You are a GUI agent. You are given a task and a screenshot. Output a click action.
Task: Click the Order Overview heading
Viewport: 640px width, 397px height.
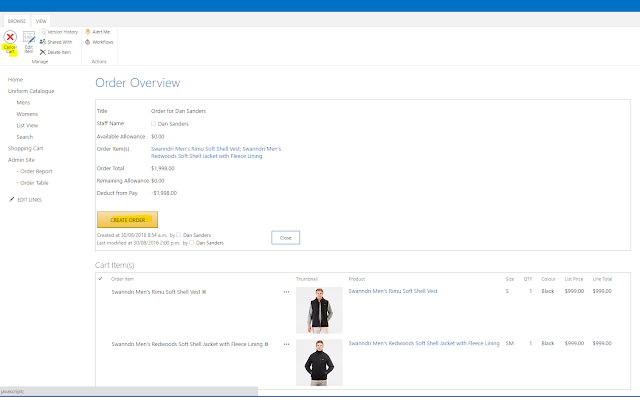click(138, 83)
